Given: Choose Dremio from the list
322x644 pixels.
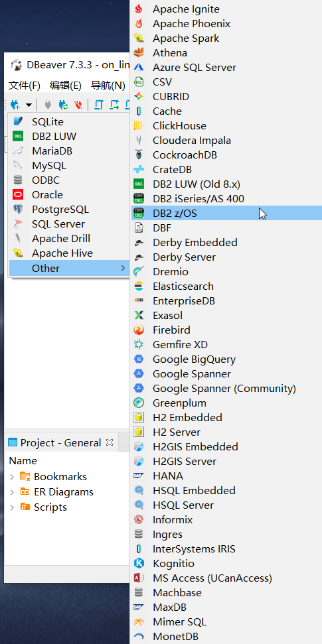Looking at the screenshot, I should click(226, 271).
